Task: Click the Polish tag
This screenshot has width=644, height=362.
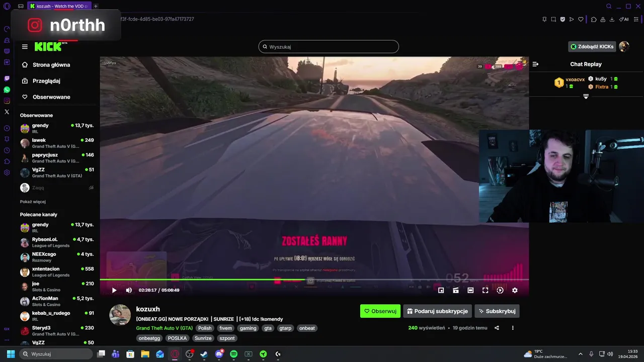Action: click(205, 328)
